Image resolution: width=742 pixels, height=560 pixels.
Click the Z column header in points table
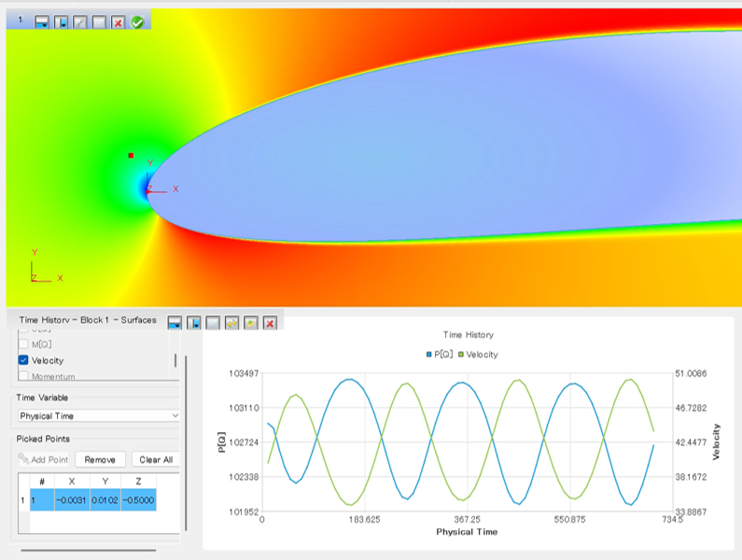pyautogui.click(x=139, y=481)
